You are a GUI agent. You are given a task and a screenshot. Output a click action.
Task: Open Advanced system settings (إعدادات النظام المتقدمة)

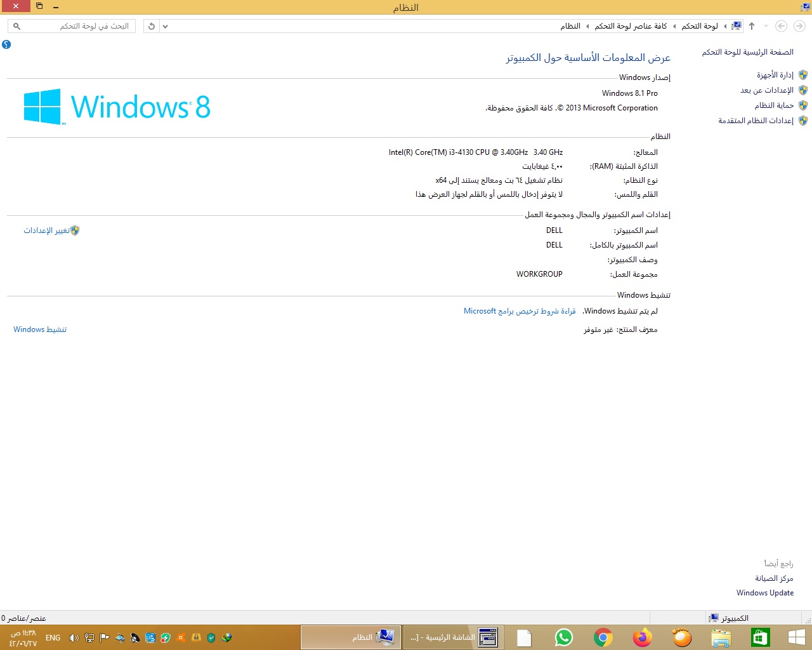[756, 121]
